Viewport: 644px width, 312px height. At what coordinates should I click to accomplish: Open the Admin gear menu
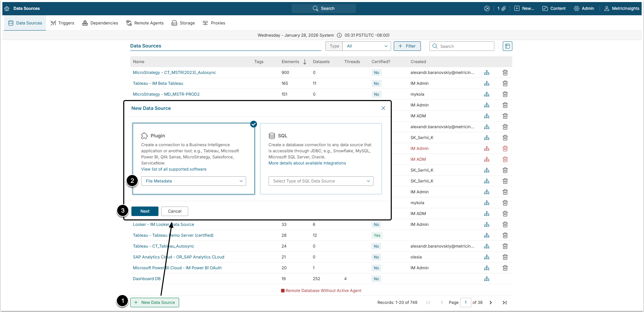[584, 8]
